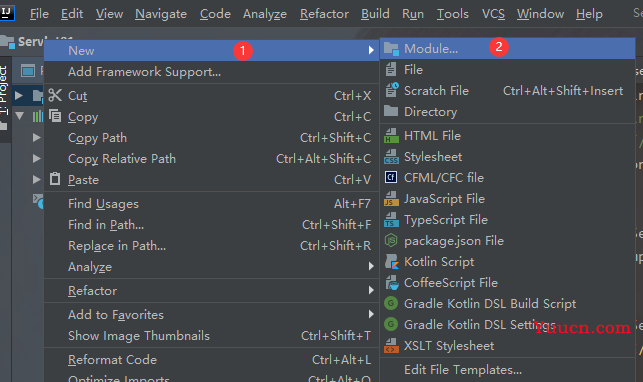Click the XSLT Stylesheet icon
Image resolution: width=643 pixels, height=382 pixels.
pyautogui.click(x=391, y=346)
